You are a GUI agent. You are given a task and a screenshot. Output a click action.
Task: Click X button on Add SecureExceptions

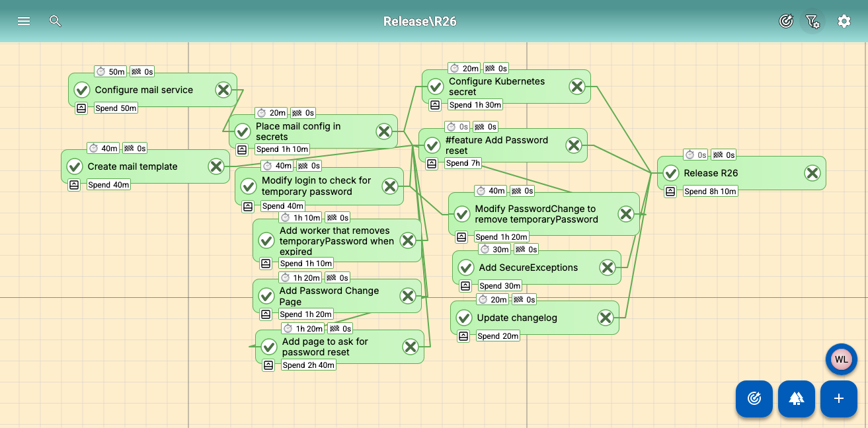[x=608, y=267]
